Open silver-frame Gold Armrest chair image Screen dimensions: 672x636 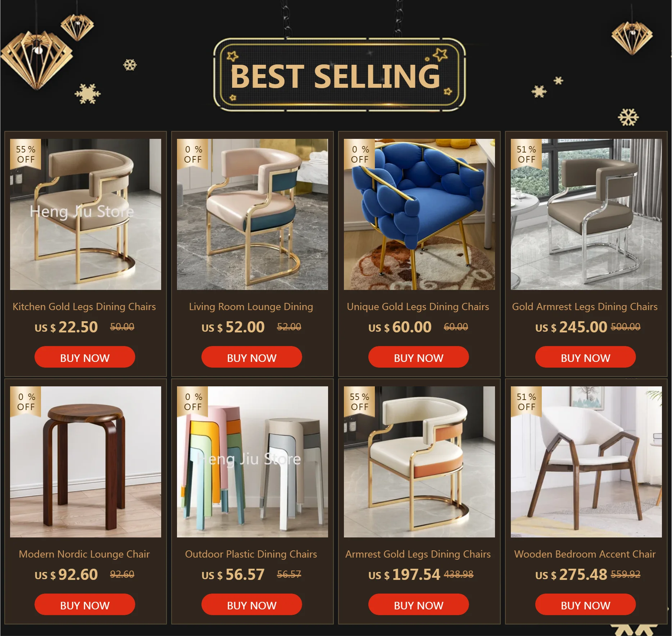point(586,214)
